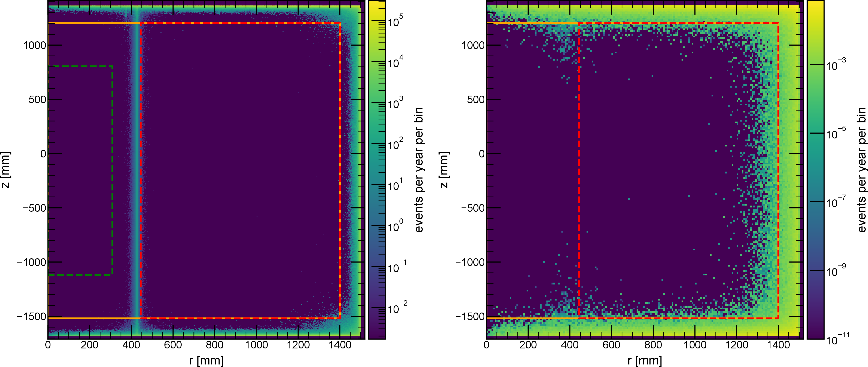The width and height of the screenshot is (868, 367).
Task: Click the right plot's "r [mm]" axis label
Action: [x=645, y=360]
